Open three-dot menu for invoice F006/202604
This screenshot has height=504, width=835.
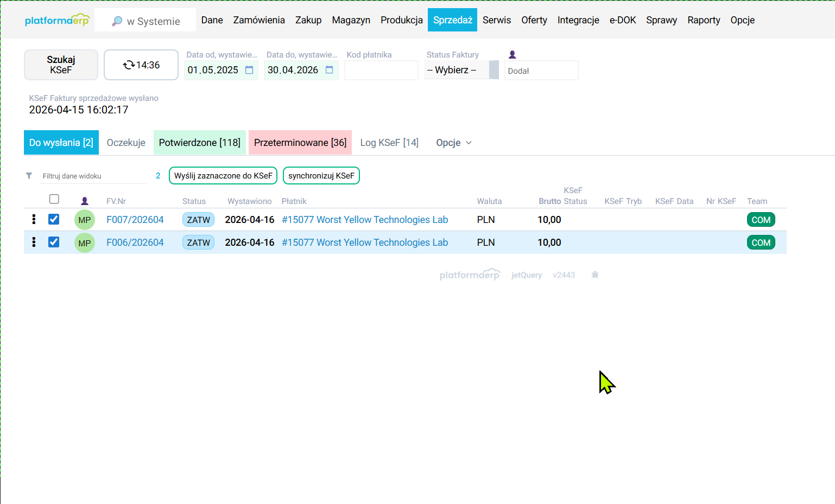tap(34, 242)
